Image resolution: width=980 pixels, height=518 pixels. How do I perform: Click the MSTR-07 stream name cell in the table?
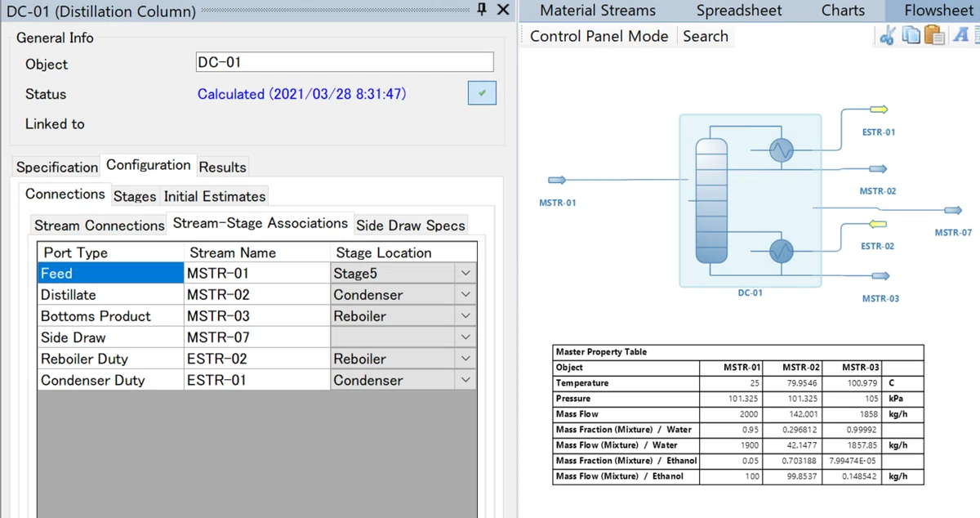tap(257, 337)
